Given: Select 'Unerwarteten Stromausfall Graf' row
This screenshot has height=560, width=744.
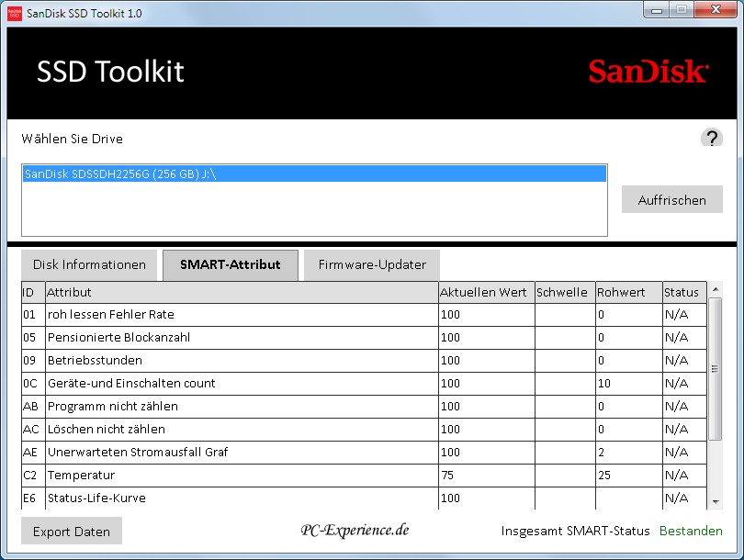Looking at the screenshot, I should pos(364,452).
